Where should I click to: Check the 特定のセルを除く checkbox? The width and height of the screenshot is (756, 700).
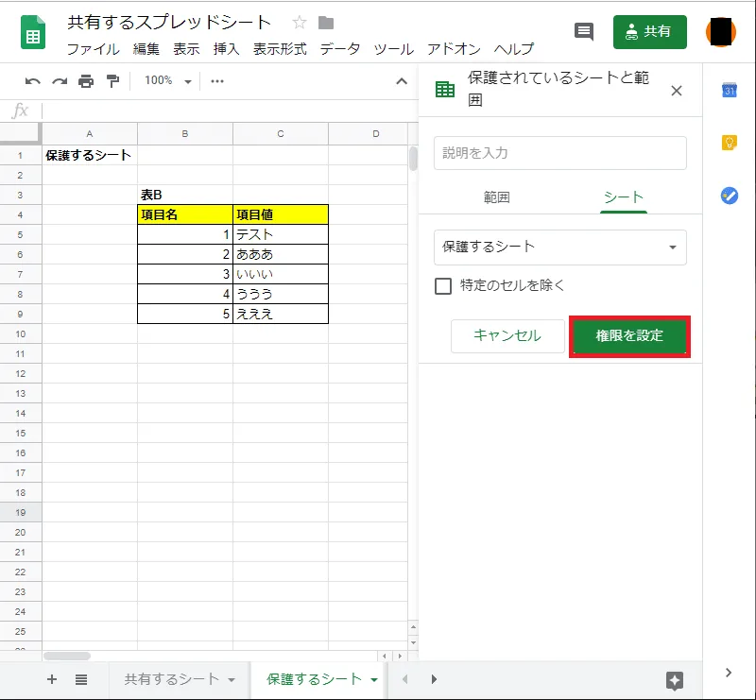[443, 286]
